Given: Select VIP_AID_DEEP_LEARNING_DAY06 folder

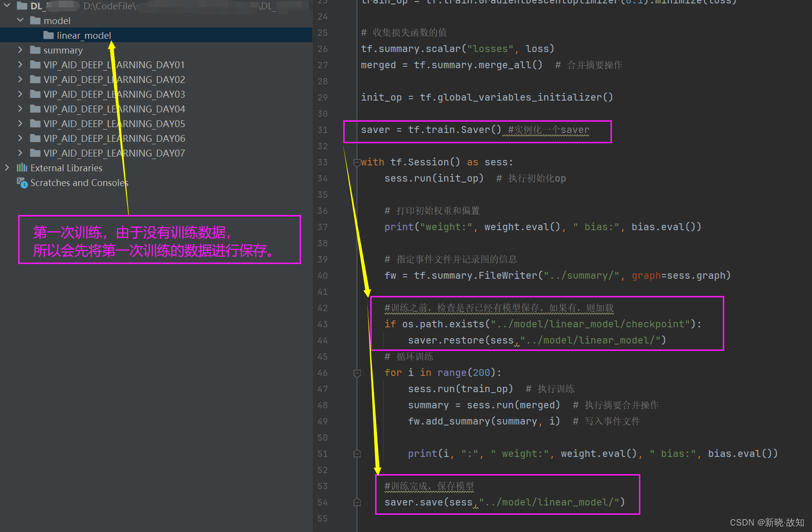Looking at the screenshot, I should 156,138.
